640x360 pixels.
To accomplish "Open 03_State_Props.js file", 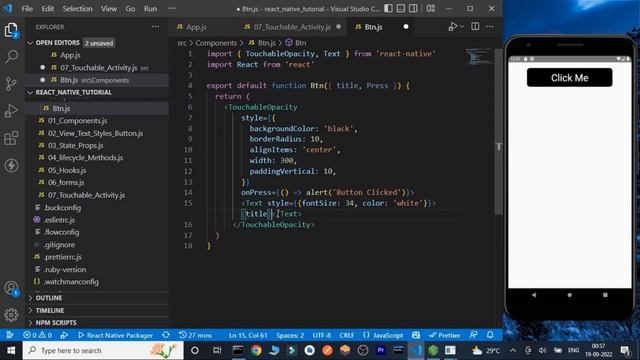I will (76, 146).
